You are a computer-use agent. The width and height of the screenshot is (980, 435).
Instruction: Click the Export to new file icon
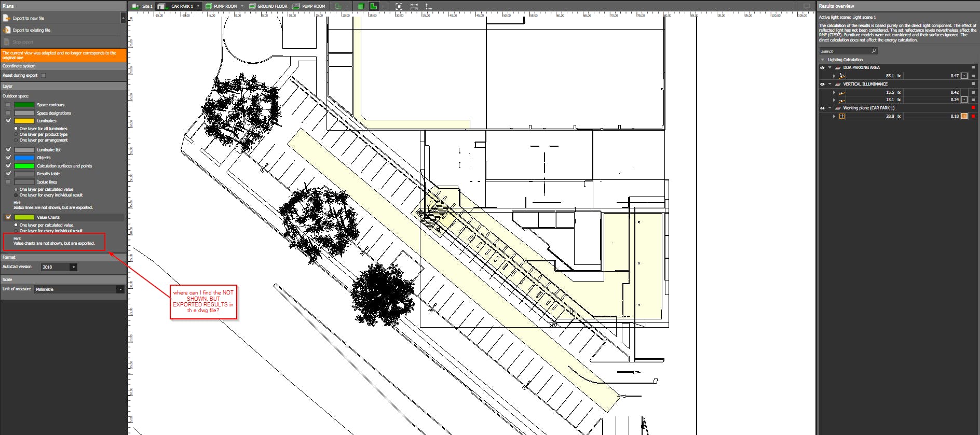(7, 18)
